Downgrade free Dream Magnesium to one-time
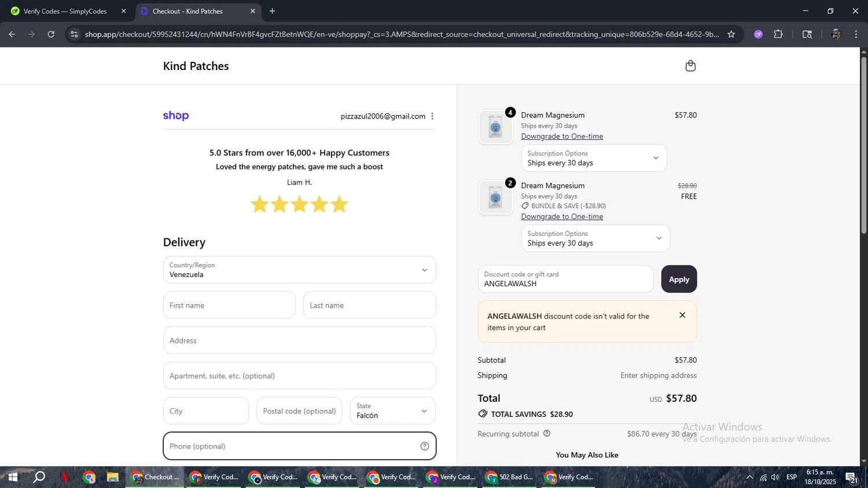The width and height of the screenshot is (868, 488). [562, 217]
